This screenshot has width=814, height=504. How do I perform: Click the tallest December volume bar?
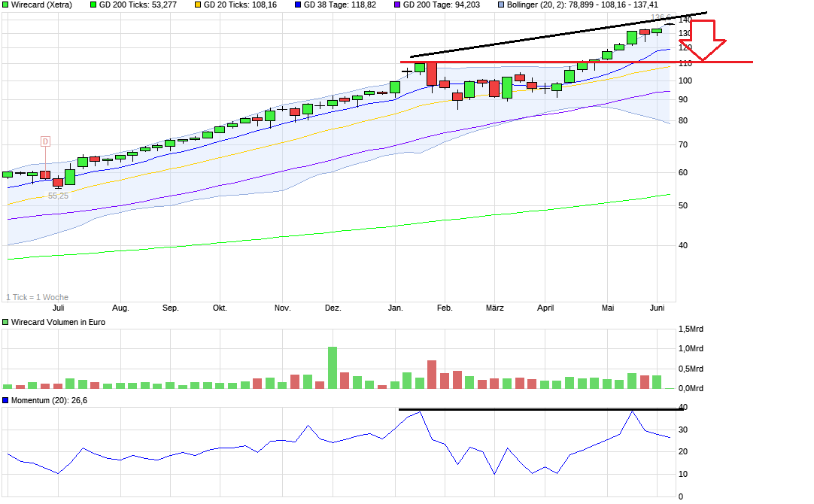(333, 368)
